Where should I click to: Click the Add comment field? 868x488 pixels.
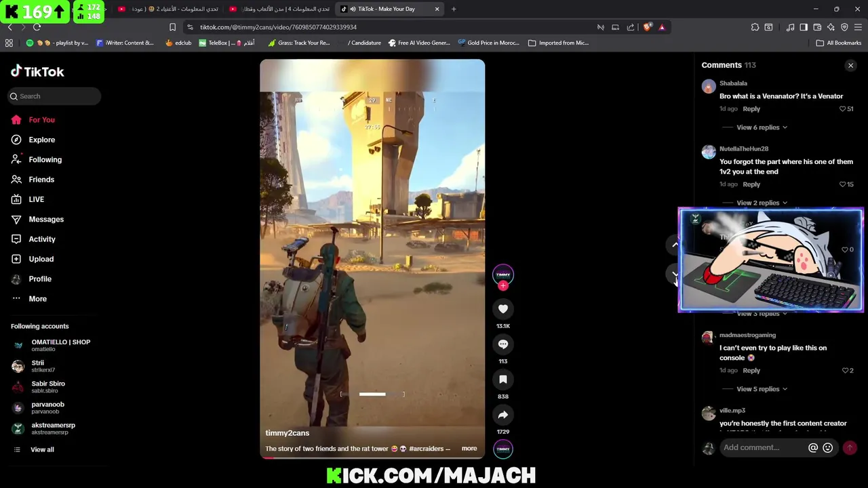pyautogui.click(x=764, y=447)
